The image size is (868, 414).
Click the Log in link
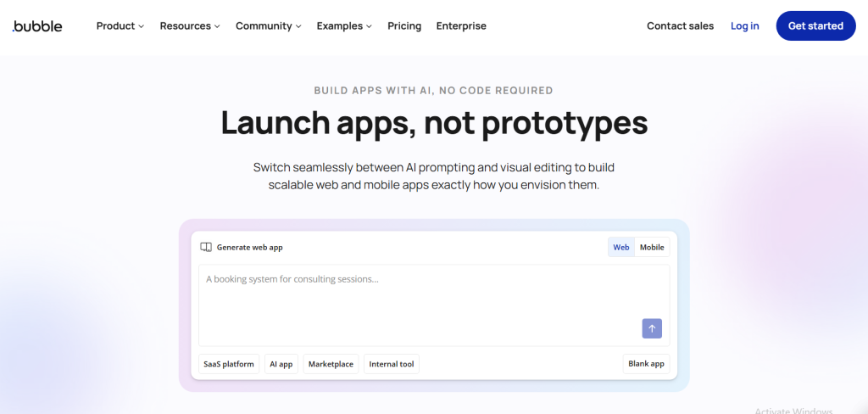coord(745,26)
